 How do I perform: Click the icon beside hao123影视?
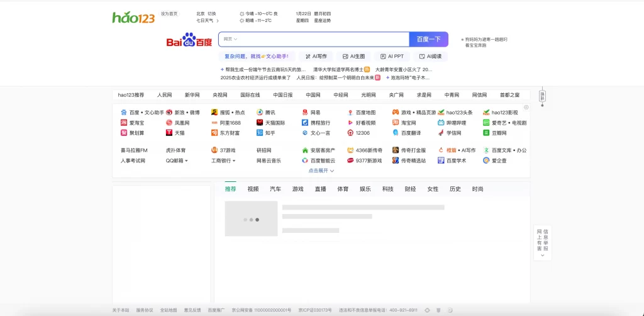coord(486,112)
